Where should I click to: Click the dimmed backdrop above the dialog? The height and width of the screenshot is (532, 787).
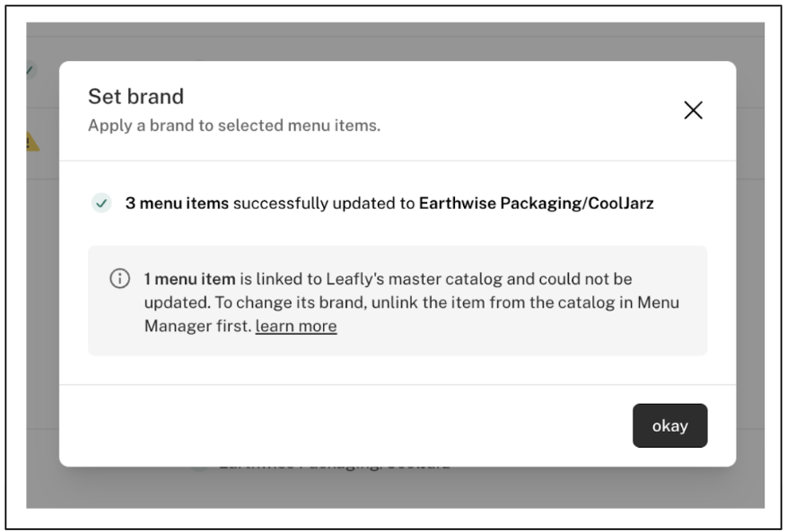[396, 41]
